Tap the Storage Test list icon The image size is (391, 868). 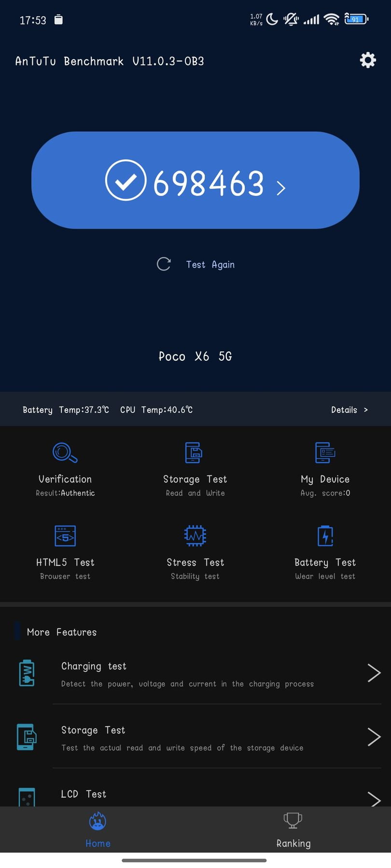[26, 737]
